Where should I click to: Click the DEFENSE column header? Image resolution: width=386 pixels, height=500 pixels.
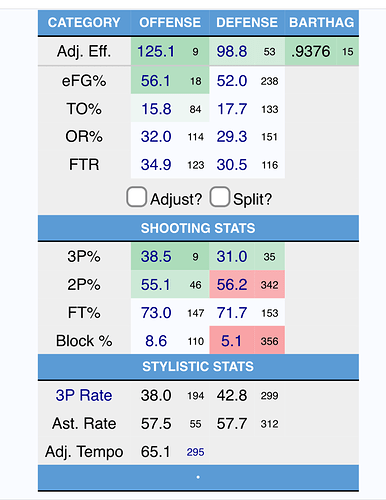tap(247, 23)
